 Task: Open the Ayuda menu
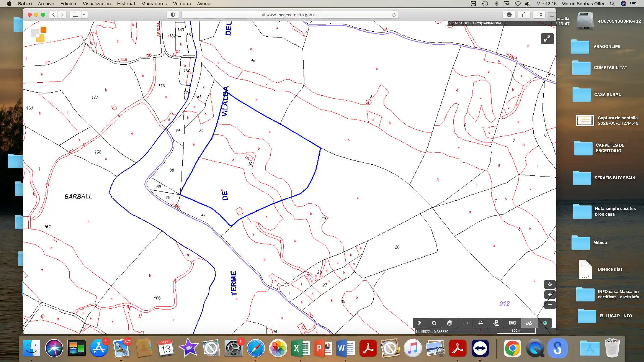click(x=203, y=4)
